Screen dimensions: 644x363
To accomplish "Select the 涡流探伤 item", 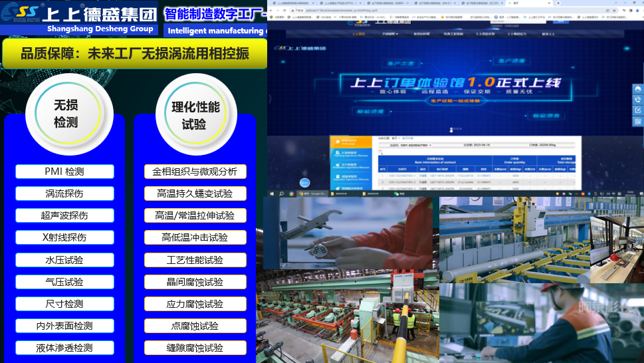I will point(64,193).
